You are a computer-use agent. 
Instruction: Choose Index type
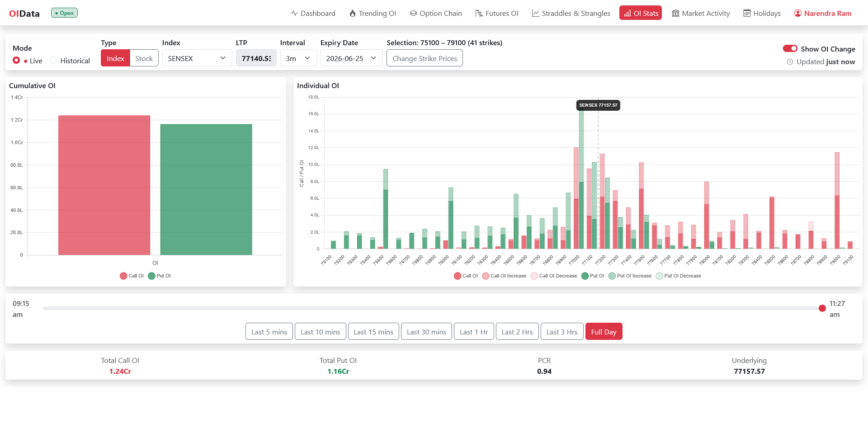tap(115, 58)
